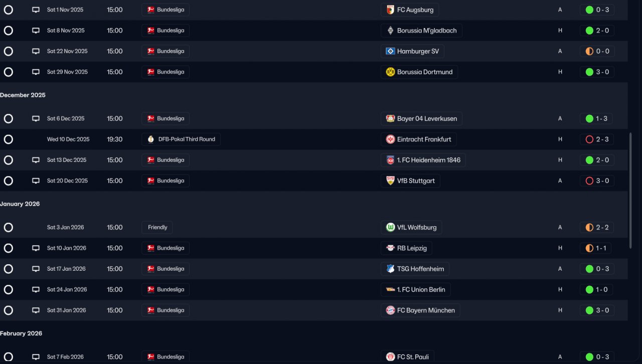
Task: Select the circle for the Sat 3 Jan friendly
Action: click(x=8, y=228)
